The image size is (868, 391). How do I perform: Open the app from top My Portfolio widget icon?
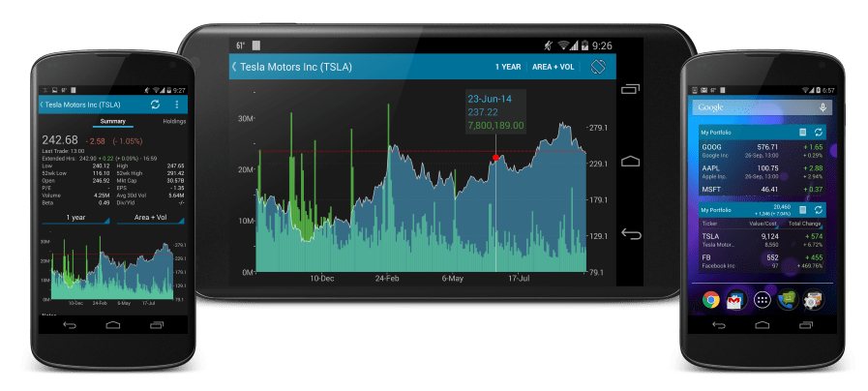click(802, 133)
